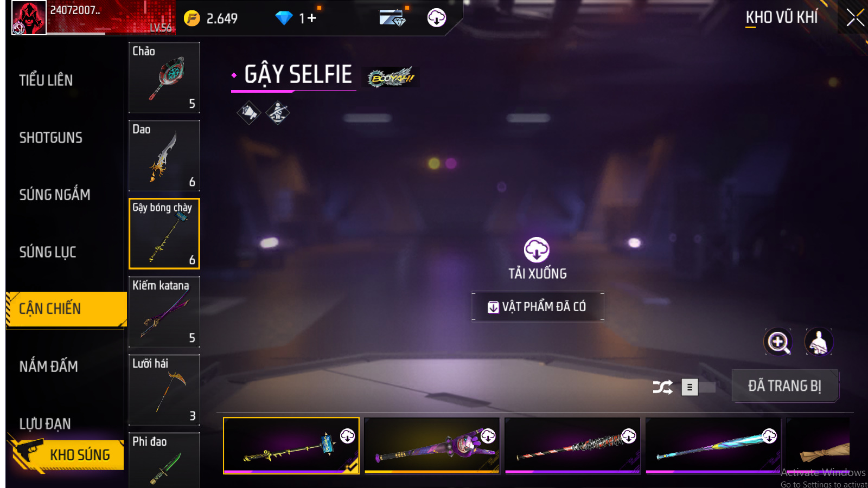Viewport: 868px width, 488px height.
Task: Click the shuffle random skin icon
Action: coord(663,387)
